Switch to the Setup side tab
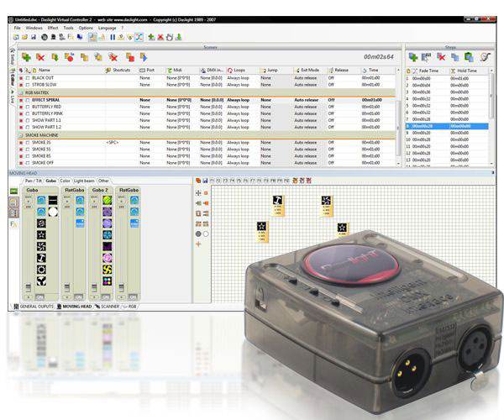 (13, 56)
